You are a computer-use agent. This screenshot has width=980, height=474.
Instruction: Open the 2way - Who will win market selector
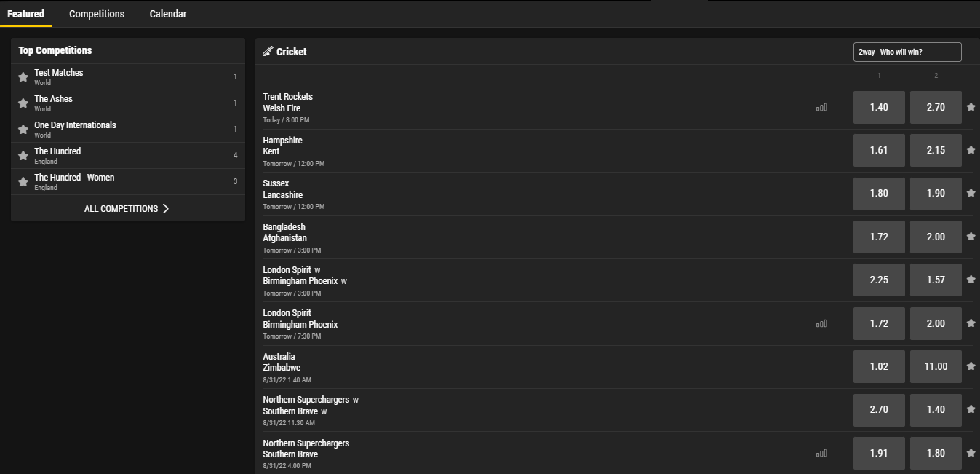click(907, 52)
